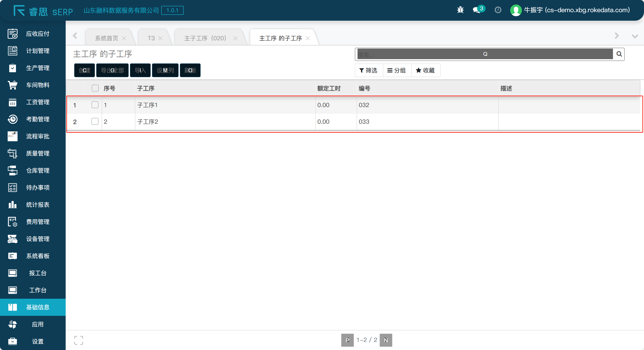Check the box for 子工序1 row

pyautogui.click(x=95, y=105)
